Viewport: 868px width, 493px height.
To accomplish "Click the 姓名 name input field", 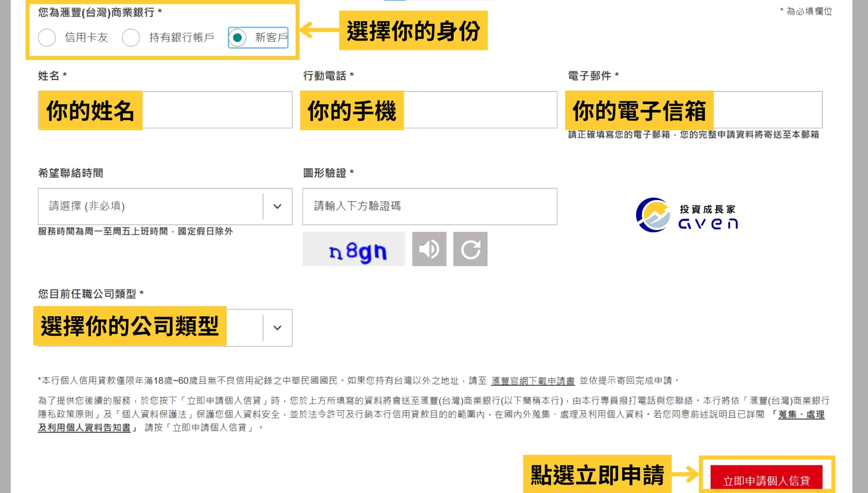I will click(x=165, y=110).
